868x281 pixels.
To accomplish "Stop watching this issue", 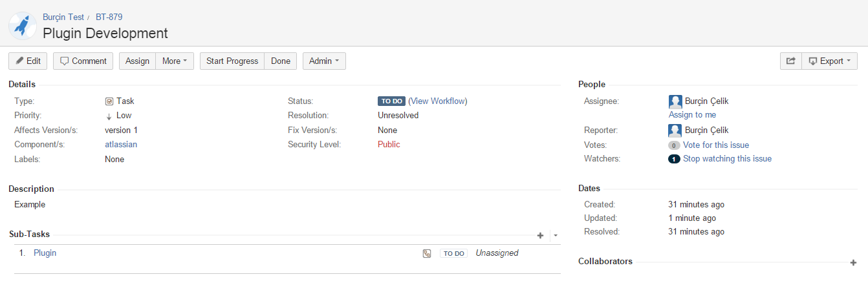I will [x=727, y=159].
